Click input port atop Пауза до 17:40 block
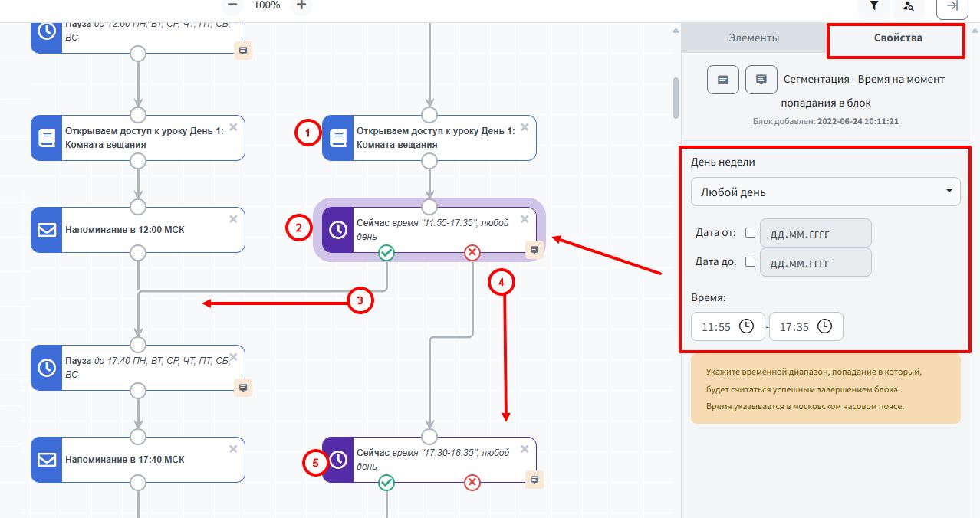This screenshot has width=980, height=518. pyautogui.click(x=138, y=345)
